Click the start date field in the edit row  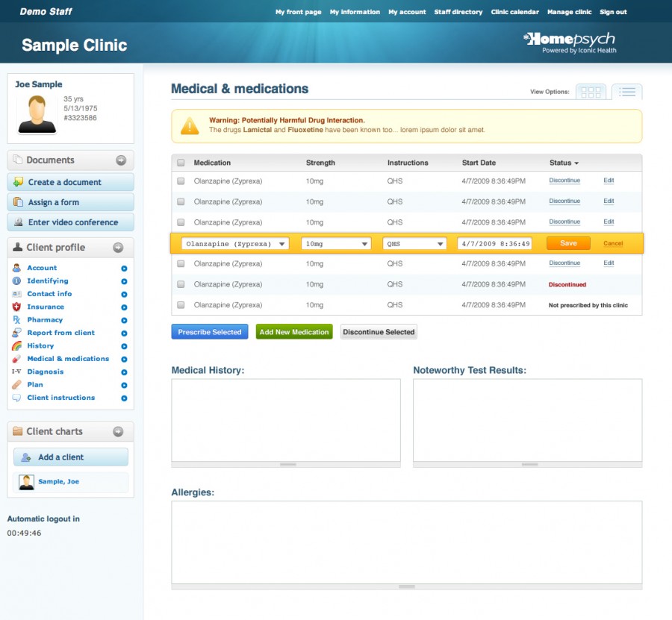coord(494,244)
